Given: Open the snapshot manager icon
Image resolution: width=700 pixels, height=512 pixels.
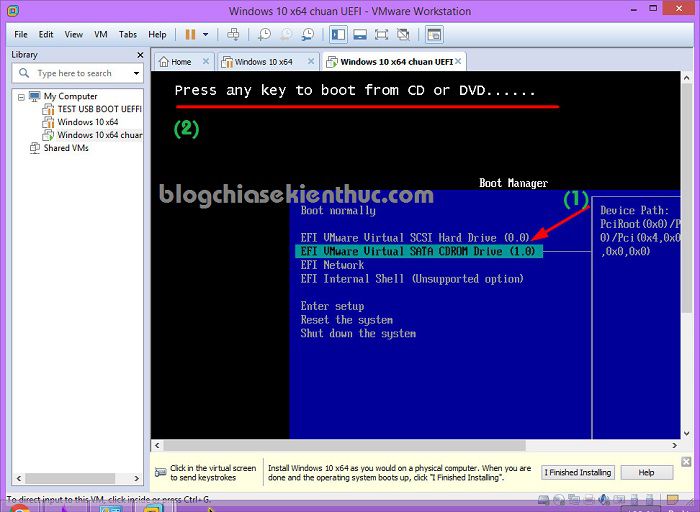Looking at the screenshot, I should tap(307, 34).
